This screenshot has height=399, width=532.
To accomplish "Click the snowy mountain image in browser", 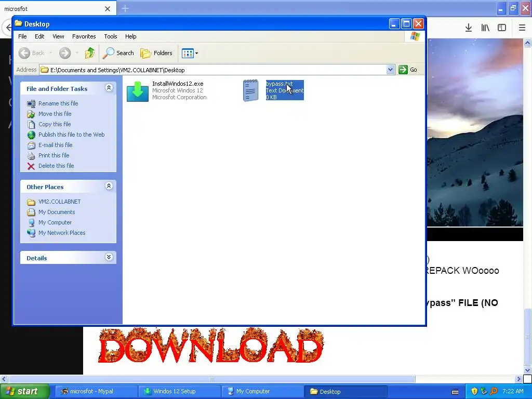I will [475, 132].
